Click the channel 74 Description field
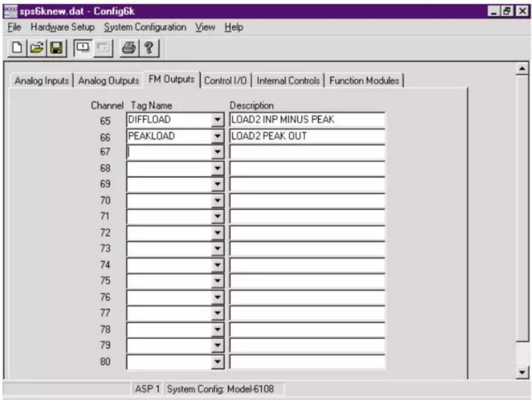The width and height of the screenshot is (532, 400). point(307,265)
